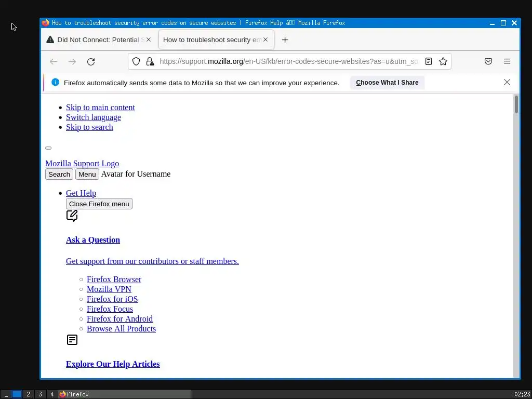
Task: Click 'Avatar for Username' text
Action: (x=136, y=174)
